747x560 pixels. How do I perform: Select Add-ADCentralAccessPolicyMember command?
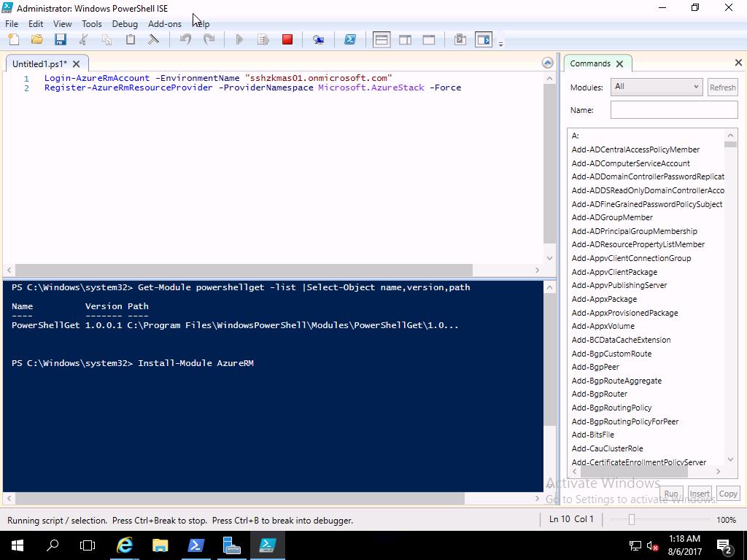coord(635,149)
